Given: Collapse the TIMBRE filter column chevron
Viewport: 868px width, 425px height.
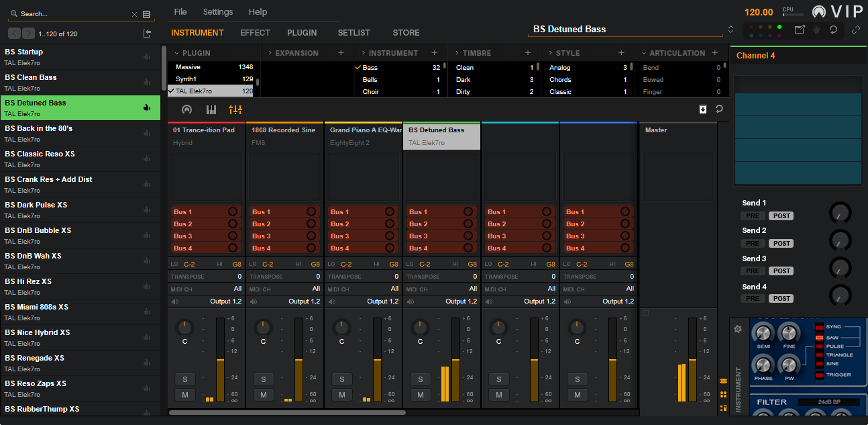Looking at the screenshot, I should tap(457, 53).
